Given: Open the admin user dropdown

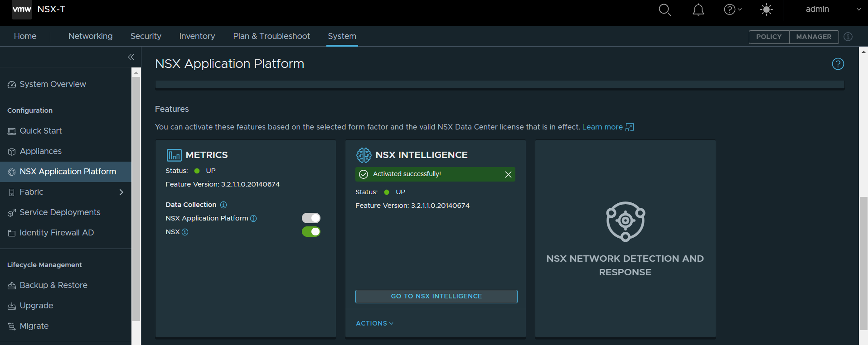Looking at the screenshot, I should tap(833, 9).
